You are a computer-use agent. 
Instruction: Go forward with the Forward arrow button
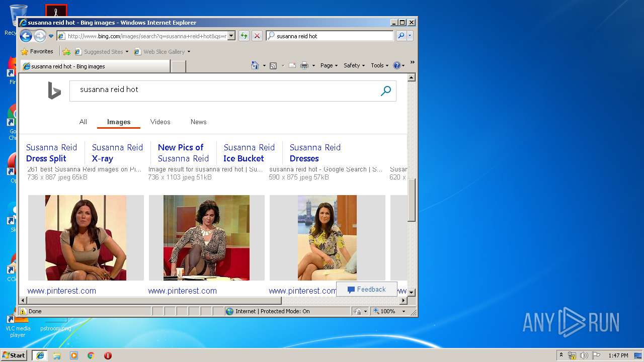click(x=40, y=36)
